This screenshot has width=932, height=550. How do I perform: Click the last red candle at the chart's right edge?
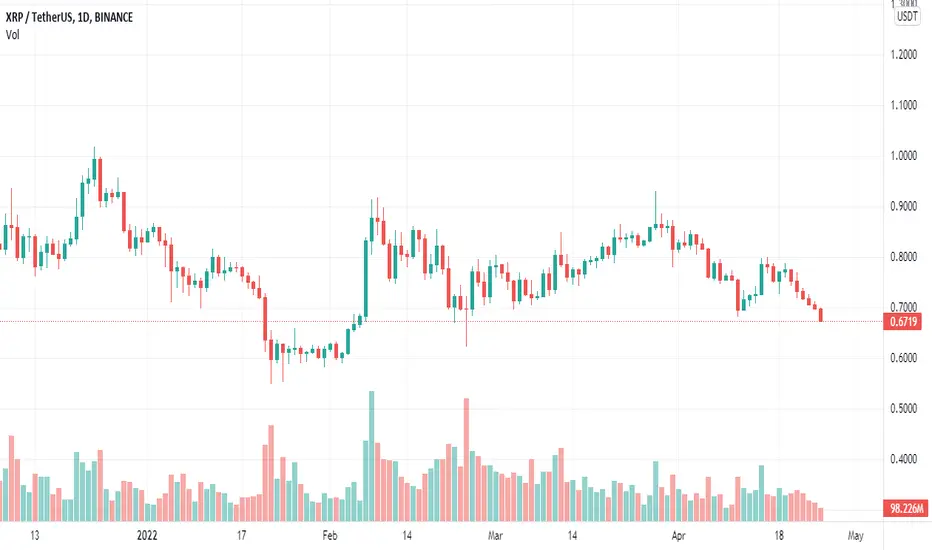(x=821, y=315)
